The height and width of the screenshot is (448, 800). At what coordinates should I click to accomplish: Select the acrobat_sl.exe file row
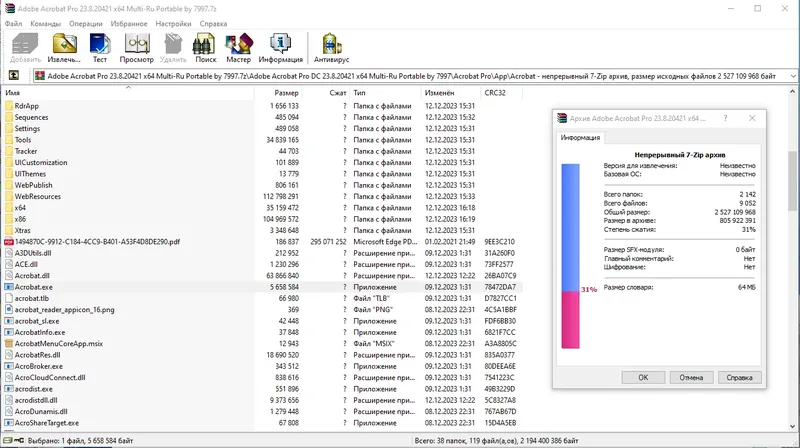tap(263, 321)
